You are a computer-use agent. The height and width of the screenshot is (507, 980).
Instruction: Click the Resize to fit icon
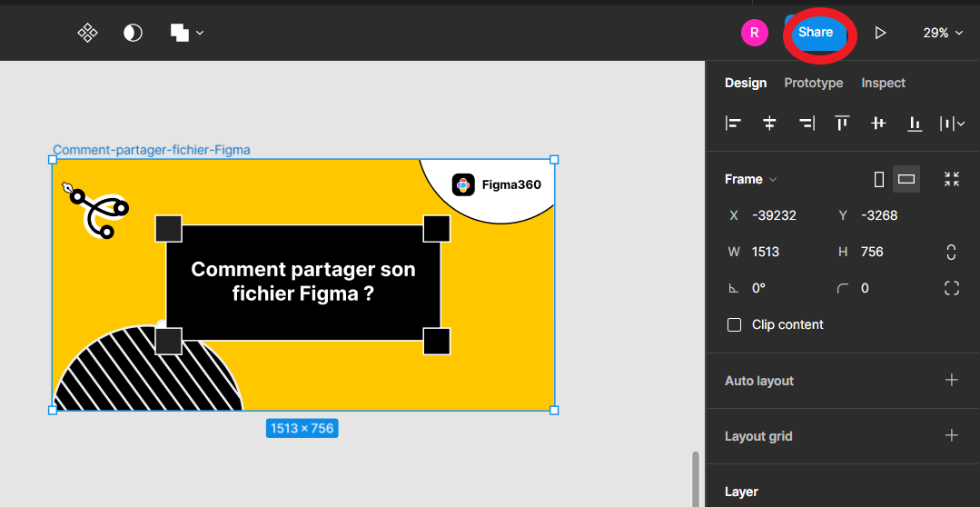(951, 179)
